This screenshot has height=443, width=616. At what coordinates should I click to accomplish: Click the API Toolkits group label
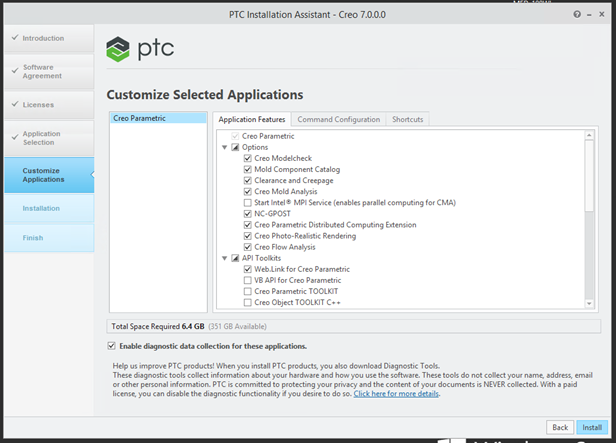tap(261, 258)
